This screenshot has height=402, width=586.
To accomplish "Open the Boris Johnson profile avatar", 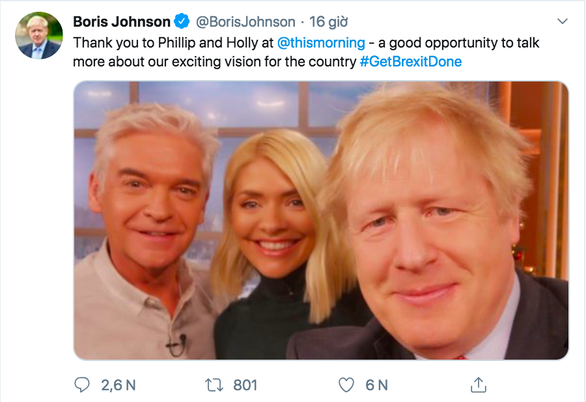I will pos(39,35).
